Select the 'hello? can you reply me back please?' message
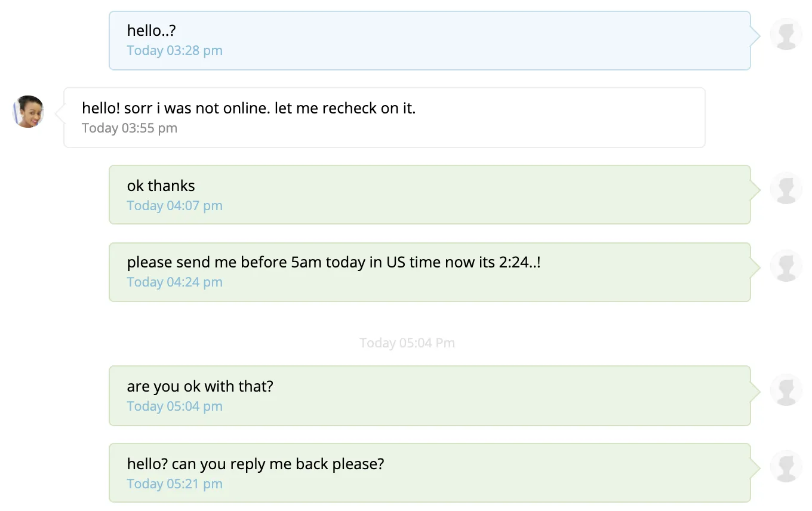812x511 pixels. tap(256, 464)
